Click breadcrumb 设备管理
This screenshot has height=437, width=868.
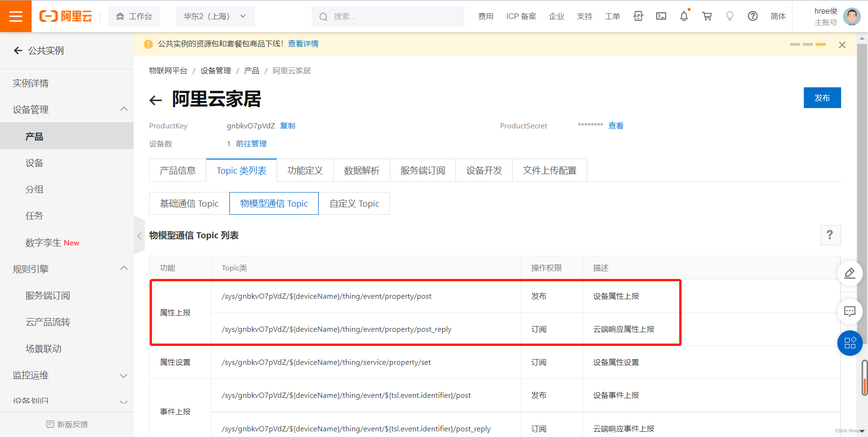(x=216, y=71)
